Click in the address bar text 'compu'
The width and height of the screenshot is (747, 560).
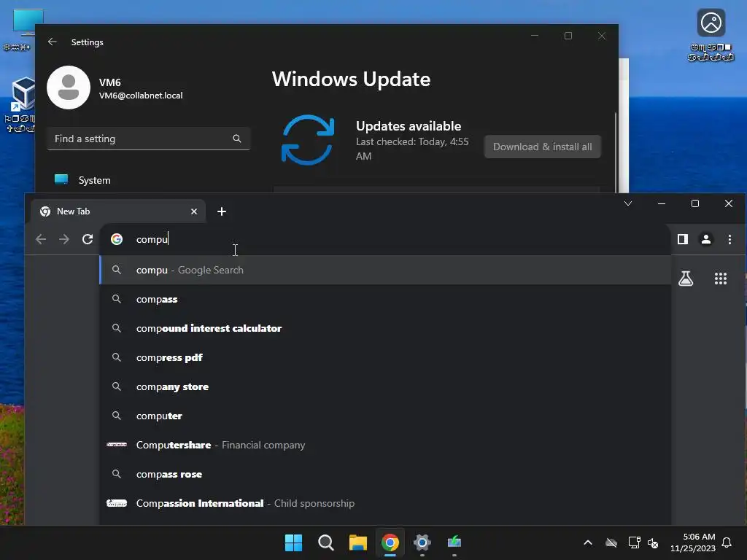[x=152, y=239]
